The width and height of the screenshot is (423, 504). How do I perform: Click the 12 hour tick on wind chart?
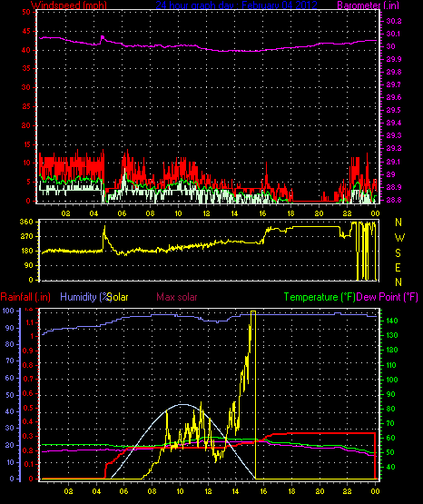tap(206, 213)
